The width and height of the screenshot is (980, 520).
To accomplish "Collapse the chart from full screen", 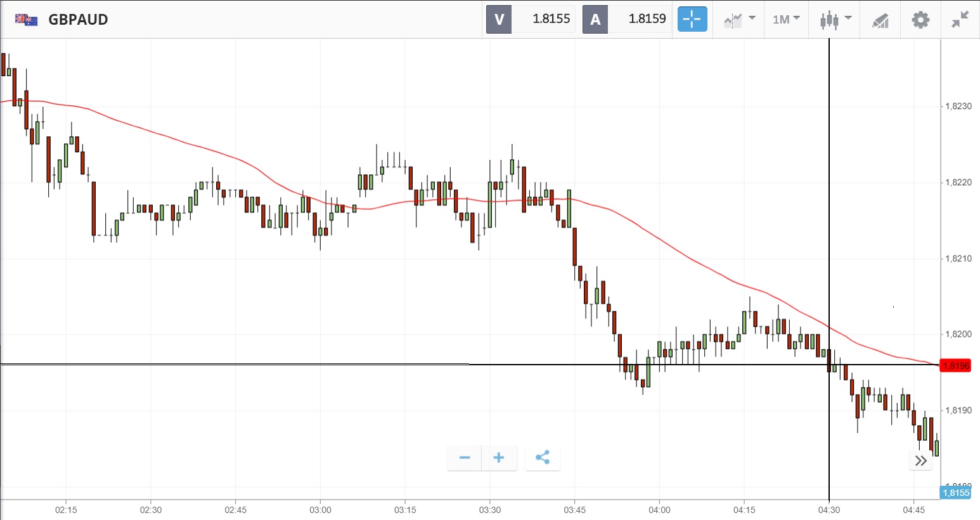I will tap(960, 20).
